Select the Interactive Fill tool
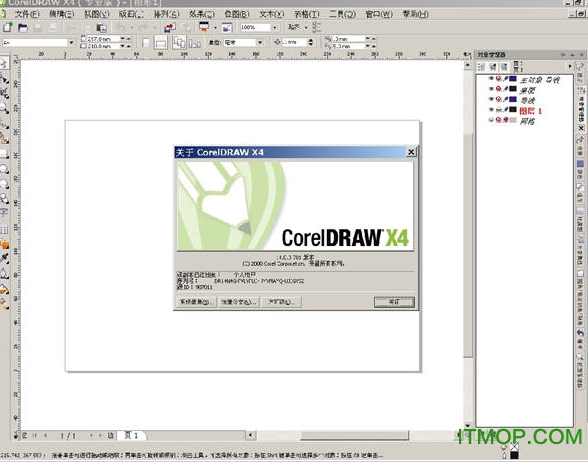 4,304
